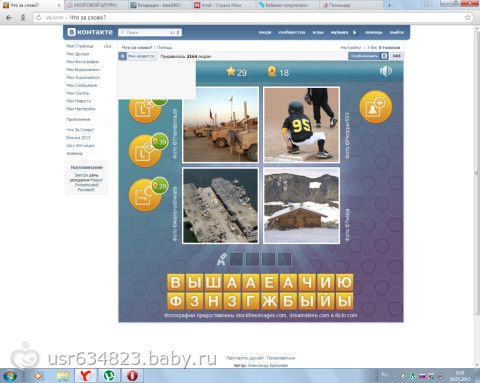
Task: Clear the answer with the broom icon
Action: (222, 259)
